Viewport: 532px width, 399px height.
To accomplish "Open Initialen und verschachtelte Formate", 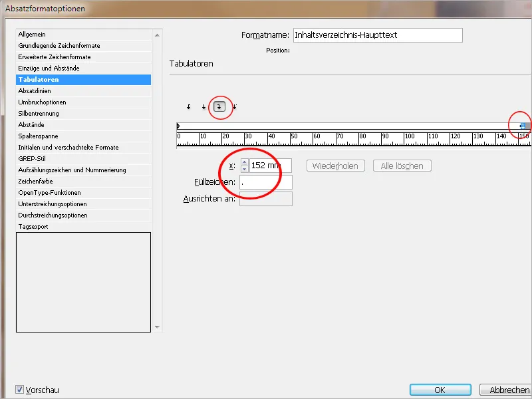I will [x=84, y=148].
